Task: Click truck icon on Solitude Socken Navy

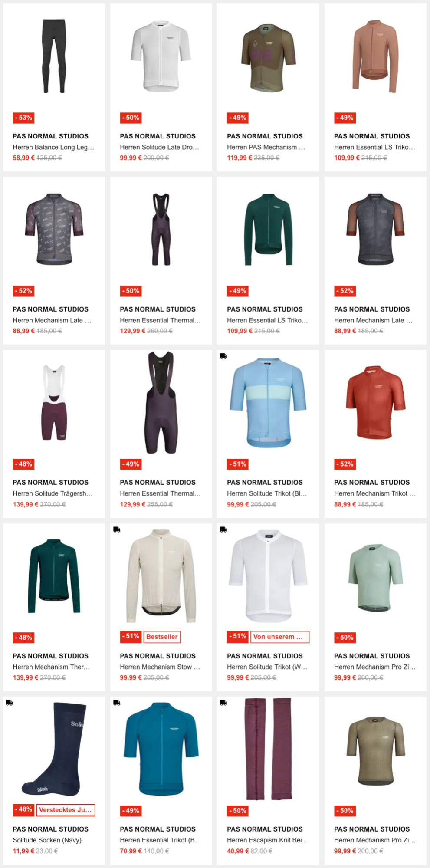Action: [x=9, y=703]
